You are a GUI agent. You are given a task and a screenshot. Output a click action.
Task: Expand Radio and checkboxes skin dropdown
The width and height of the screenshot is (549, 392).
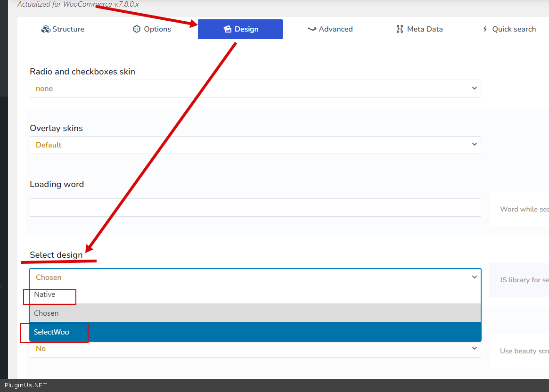[x=255, y=89]
